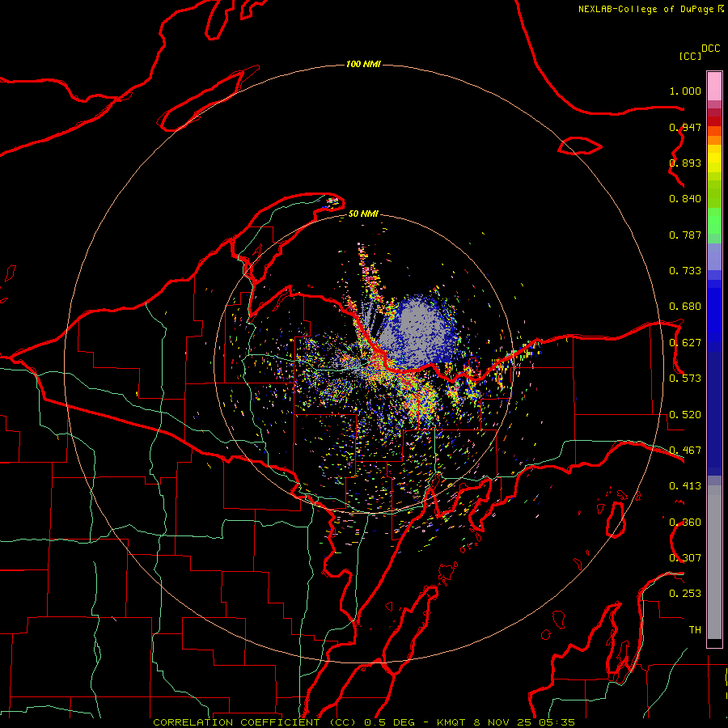Click the 0.360 scale value
The width and height of the screenshot is (728, 728).
point(685,523)
